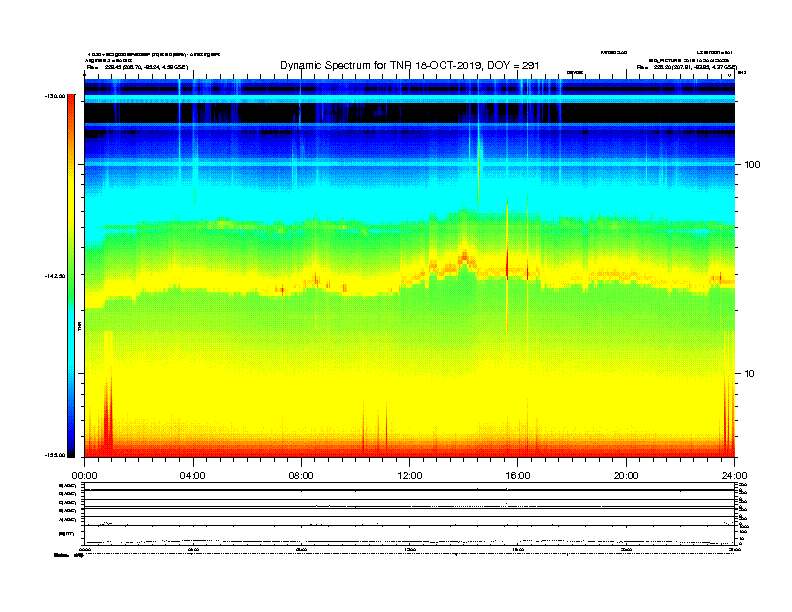792x612 pixels.
Task: Click the -130.00 colorbar label
Action: 55,96
